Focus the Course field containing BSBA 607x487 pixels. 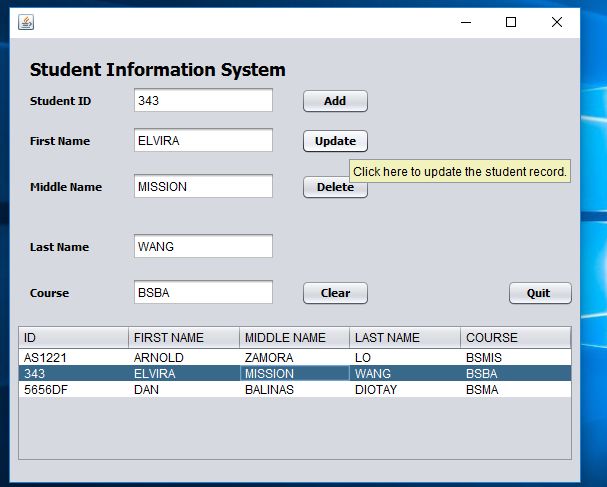click(x=203, y=292)
